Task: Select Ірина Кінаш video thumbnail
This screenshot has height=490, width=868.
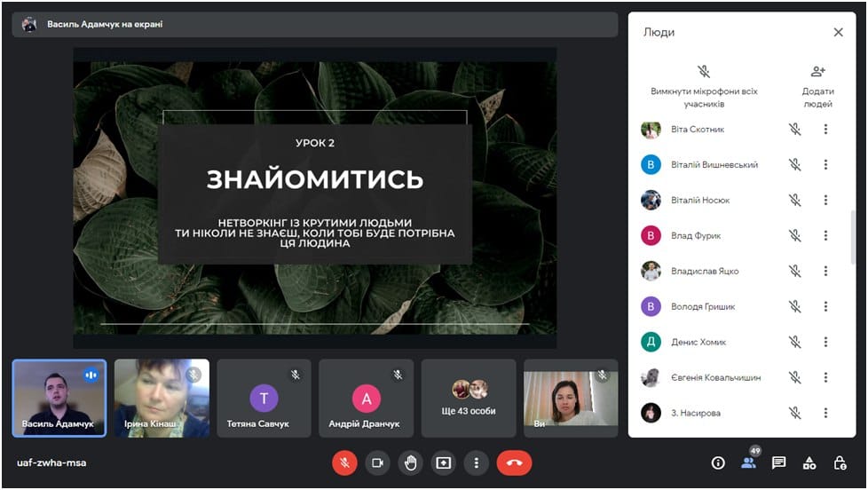Action: click(162, 398)
